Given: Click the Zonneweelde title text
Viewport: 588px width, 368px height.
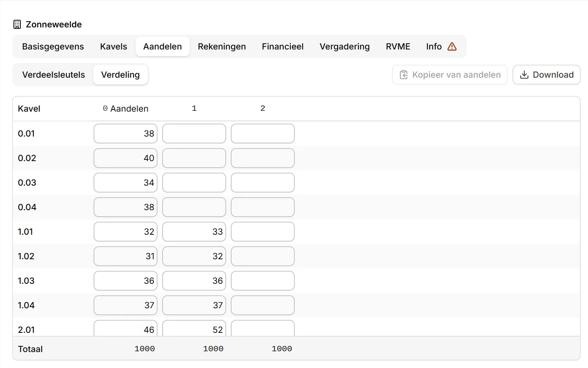Looking at the screenshot, I should tap(54, 25).
